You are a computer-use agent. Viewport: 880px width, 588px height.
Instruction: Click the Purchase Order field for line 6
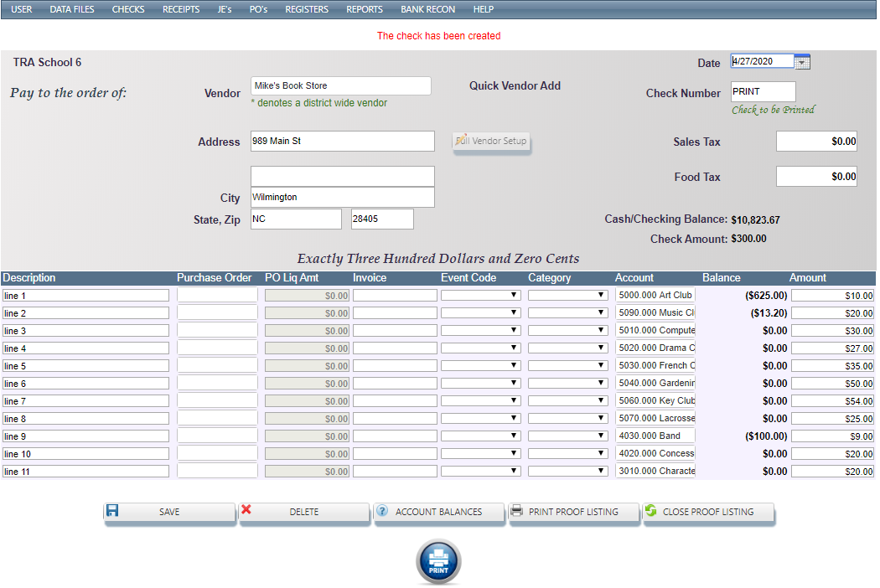(x=217, y=384)
